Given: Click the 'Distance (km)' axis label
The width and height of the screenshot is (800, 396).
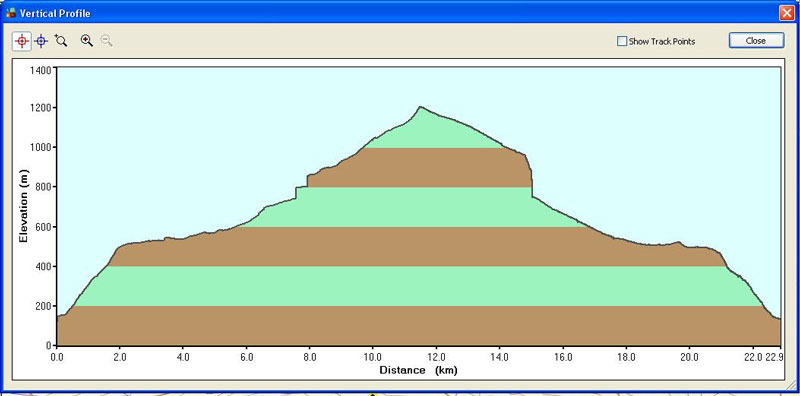Looking at the screenshot, I should (418, 370).
